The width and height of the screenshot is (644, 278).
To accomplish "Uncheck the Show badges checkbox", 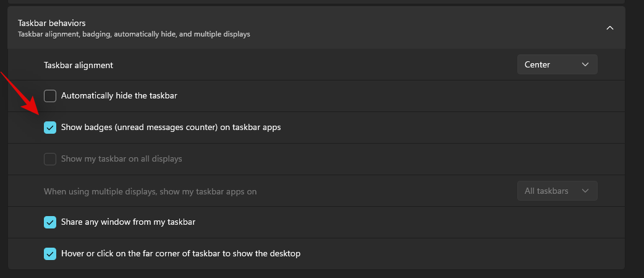I will click(x=50, y=128).
